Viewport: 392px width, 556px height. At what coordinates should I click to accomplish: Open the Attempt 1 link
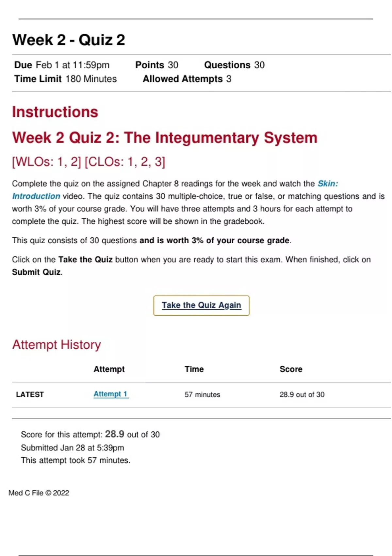pyautogui.click(x=110, y=394)
